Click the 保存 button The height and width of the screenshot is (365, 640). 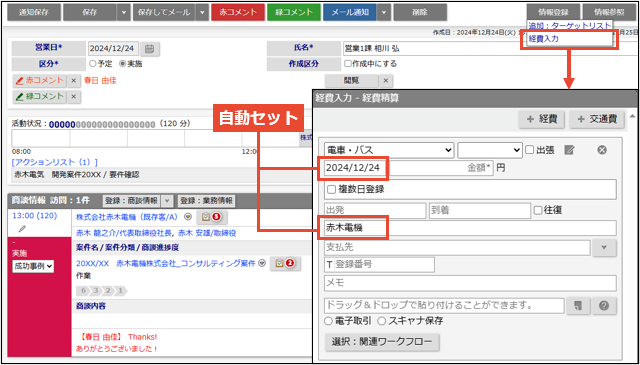(90, 13)
